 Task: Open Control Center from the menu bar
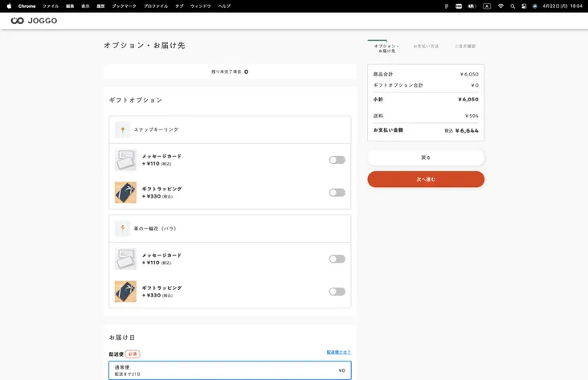(524, 6)
